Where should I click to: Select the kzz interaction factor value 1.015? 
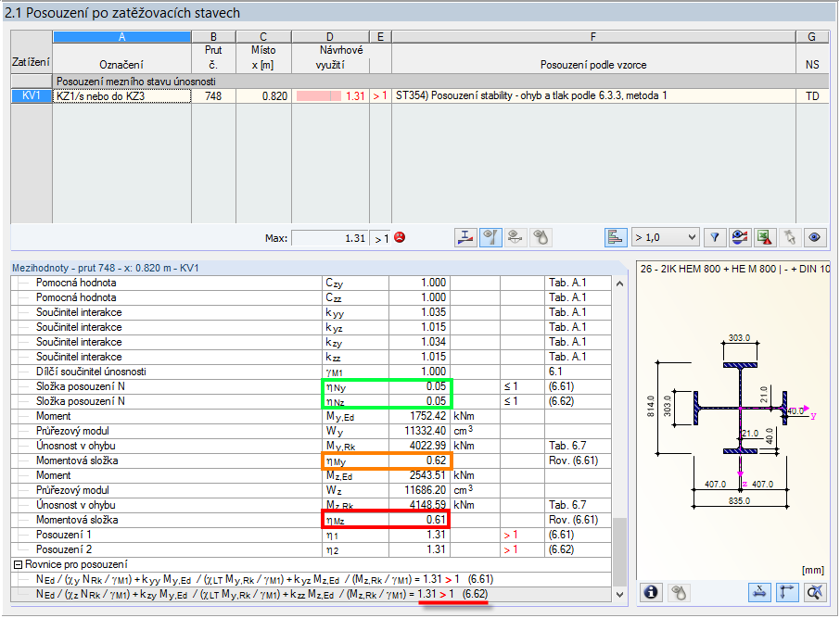tap(419, 357)
